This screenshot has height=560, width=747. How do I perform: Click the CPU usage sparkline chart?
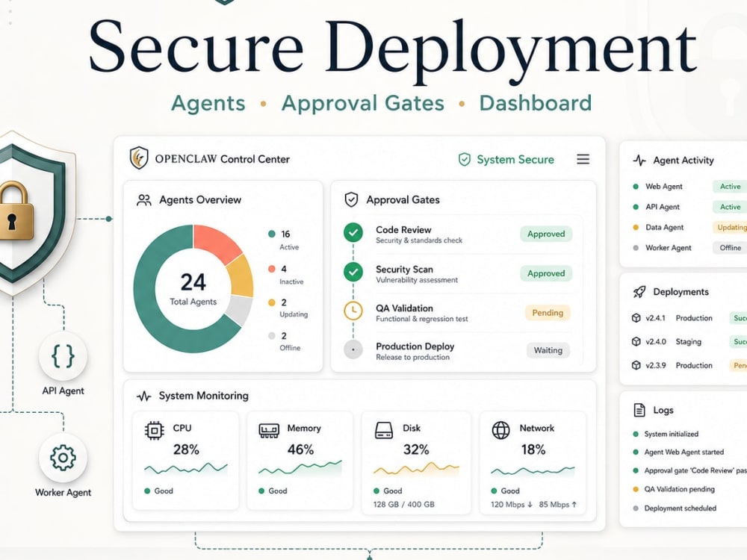(x=186, y=469)
